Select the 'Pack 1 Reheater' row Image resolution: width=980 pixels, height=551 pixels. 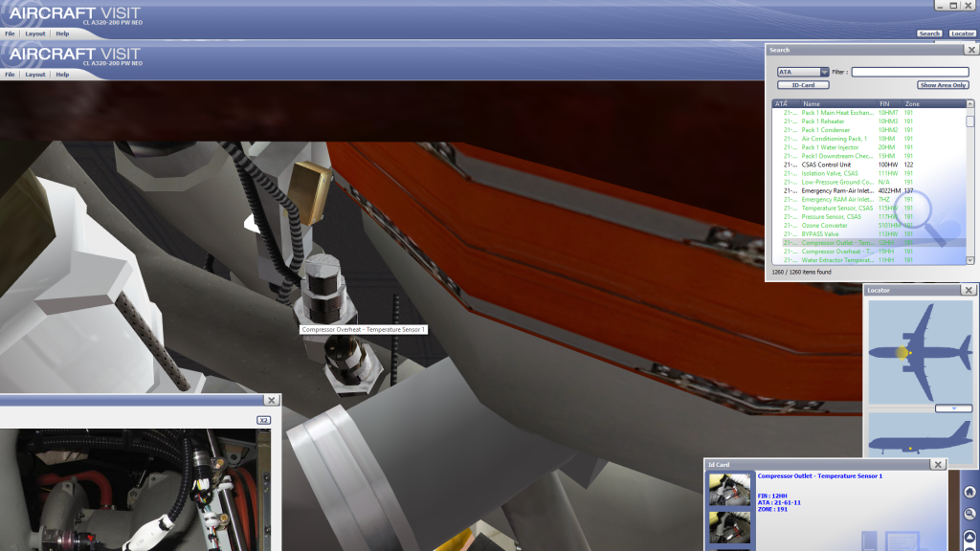tap(869, 121)
